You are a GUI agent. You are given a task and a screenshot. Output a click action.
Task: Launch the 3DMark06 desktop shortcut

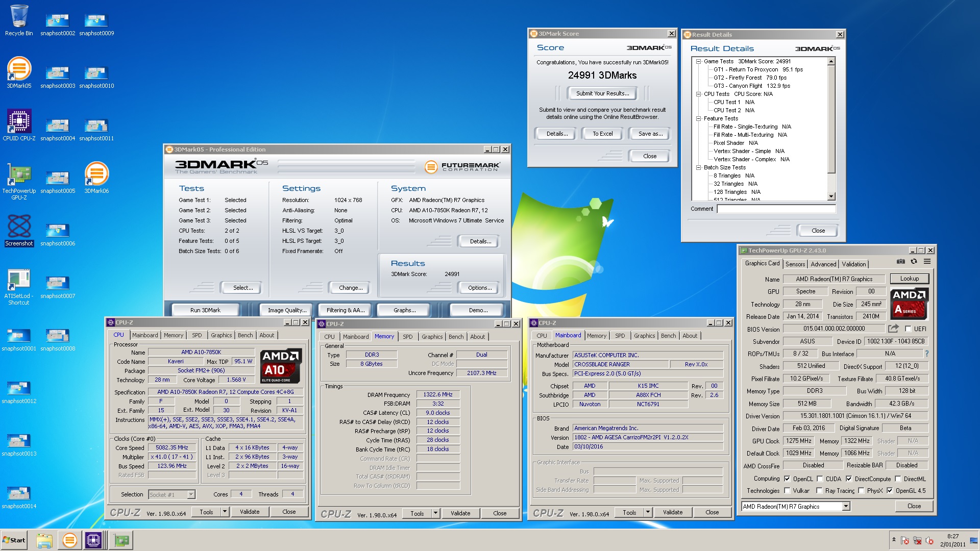coord(96,178)
